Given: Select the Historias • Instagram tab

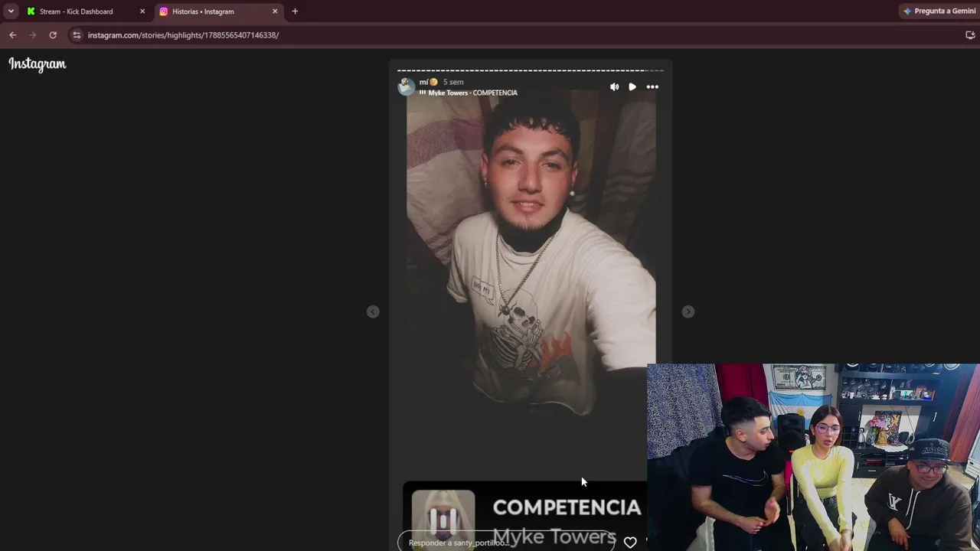Looking at the screenshot, I should coord(218,11).
